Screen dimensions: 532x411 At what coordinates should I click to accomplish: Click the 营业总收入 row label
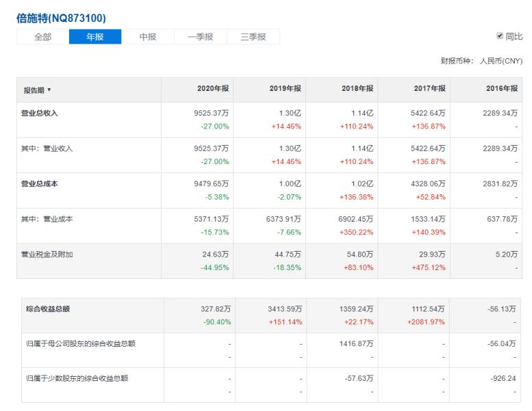[39, 113]
